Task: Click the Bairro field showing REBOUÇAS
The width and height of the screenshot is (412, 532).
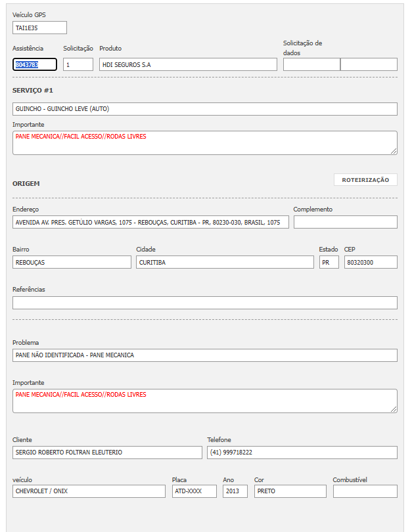Action: pyautogui.click(x=72, y=262)
